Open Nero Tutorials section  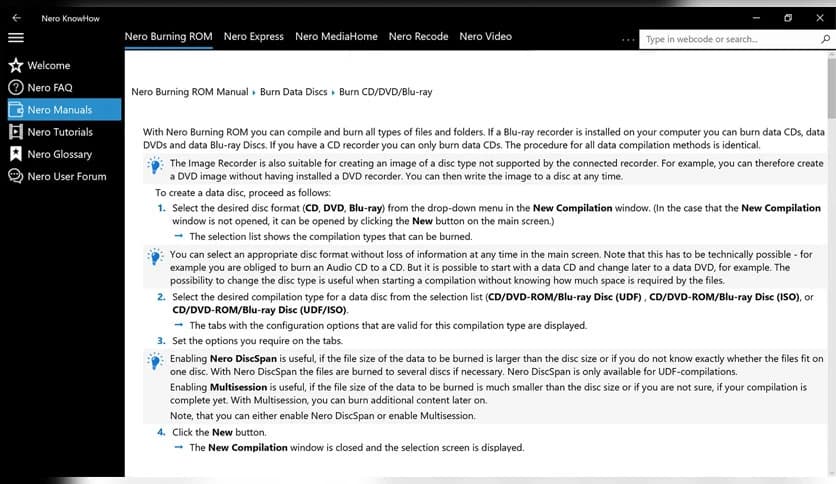(x=65, y=132)
